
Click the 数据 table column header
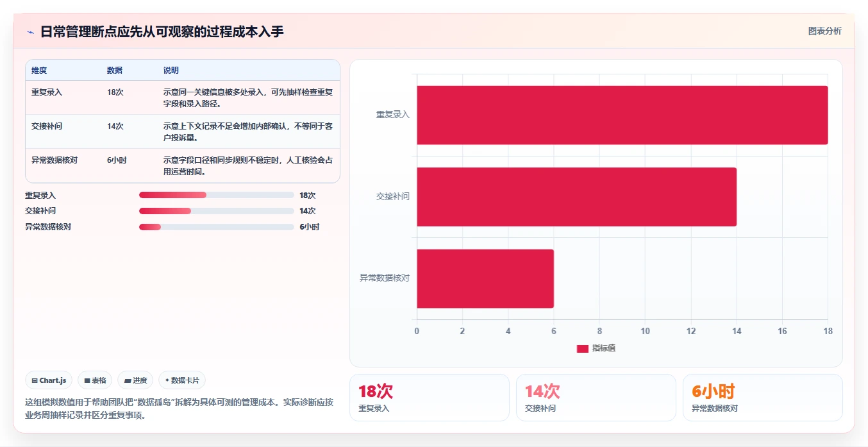[115, 71]
